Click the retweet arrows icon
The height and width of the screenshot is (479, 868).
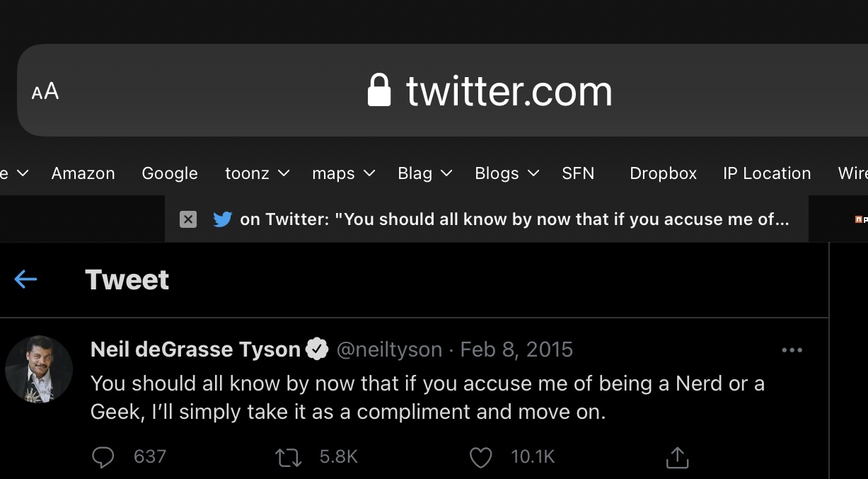[288, 457]
